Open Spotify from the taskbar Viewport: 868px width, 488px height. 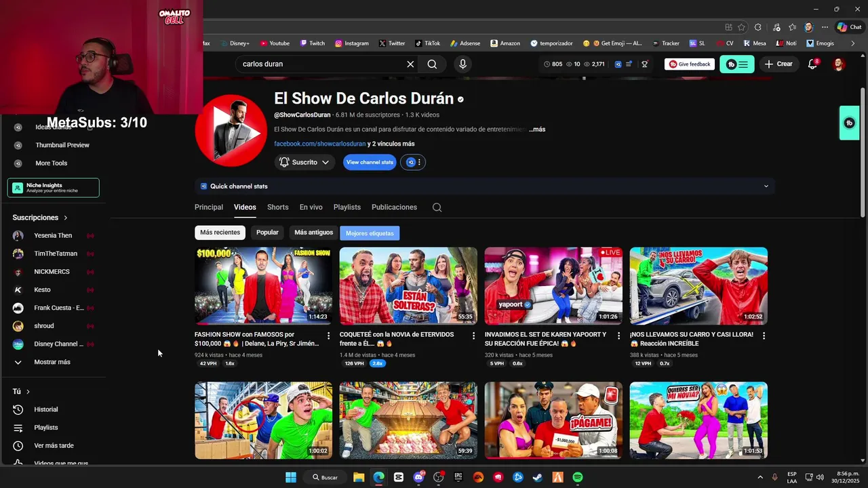(578, 477)
